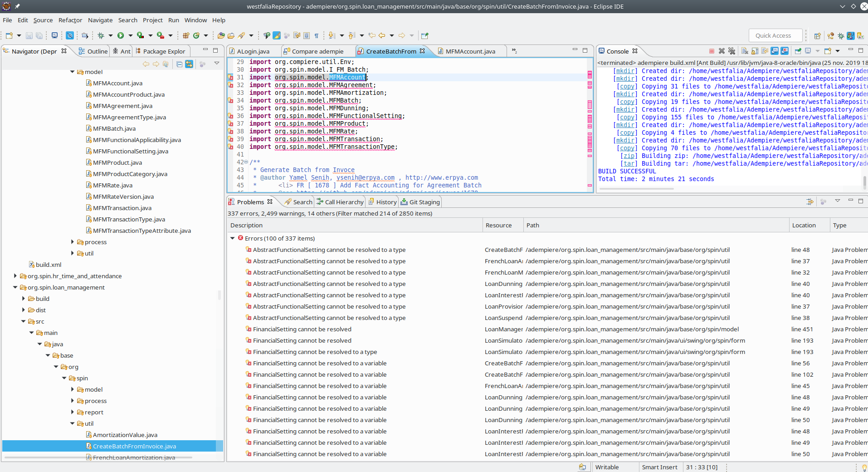Select build.xml in the Navigator tree
The image size is (868, 472).
48,265
